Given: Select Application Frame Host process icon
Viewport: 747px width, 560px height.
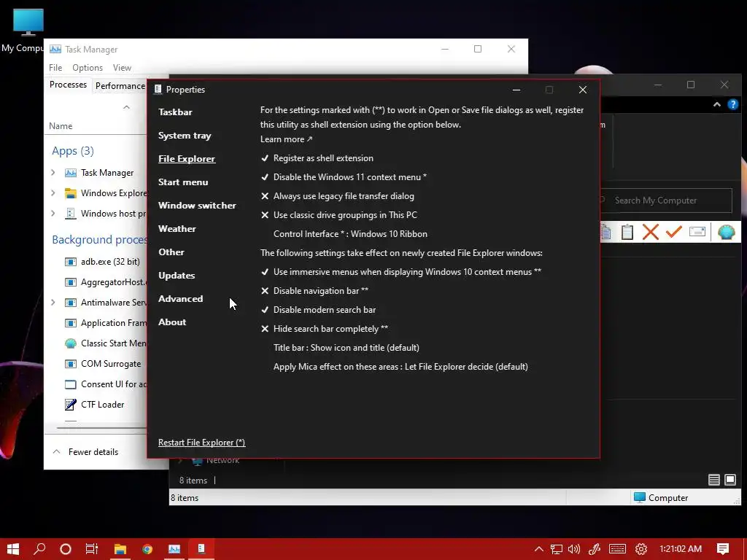Looking at the screenshot, I should click(x=71, y=323).
